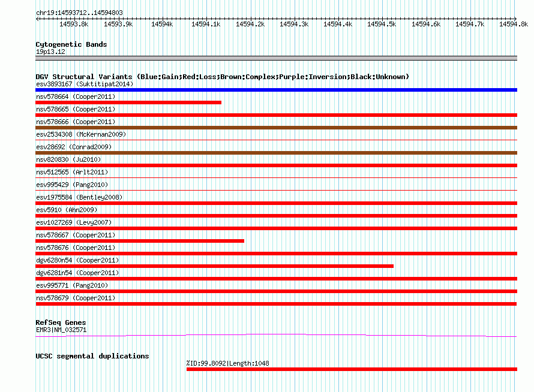Select the esv995771 (Pang2010) label
The height and width of the screenshot is (392, 534).
coord(72,285)
